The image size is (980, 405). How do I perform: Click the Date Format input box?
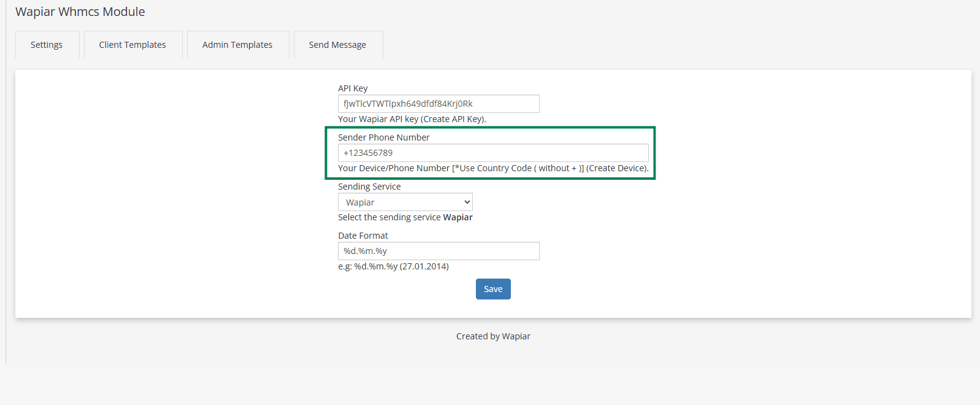438,251
